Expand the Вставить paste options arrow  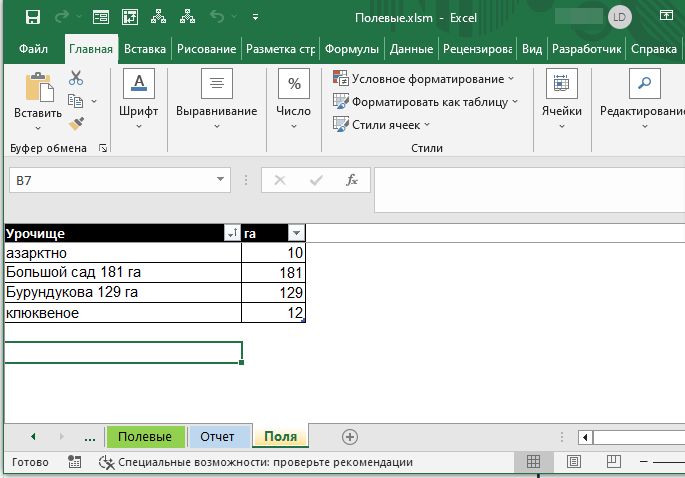click(x=38, y=128)
